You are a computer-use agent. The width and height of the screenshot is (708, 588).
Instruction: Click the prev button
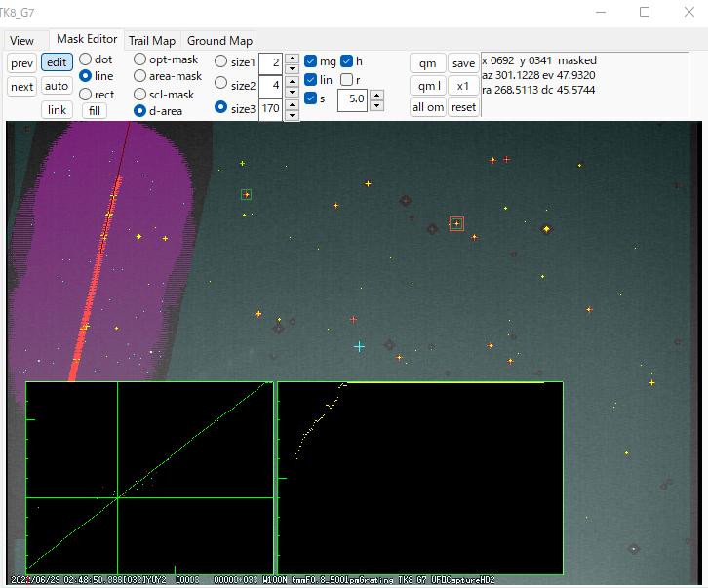pos(21,62)
